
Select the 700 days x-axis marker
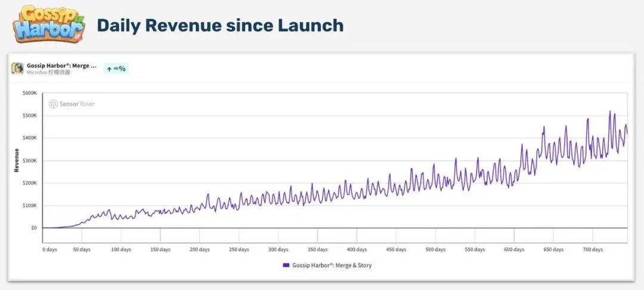click(592, 250)
